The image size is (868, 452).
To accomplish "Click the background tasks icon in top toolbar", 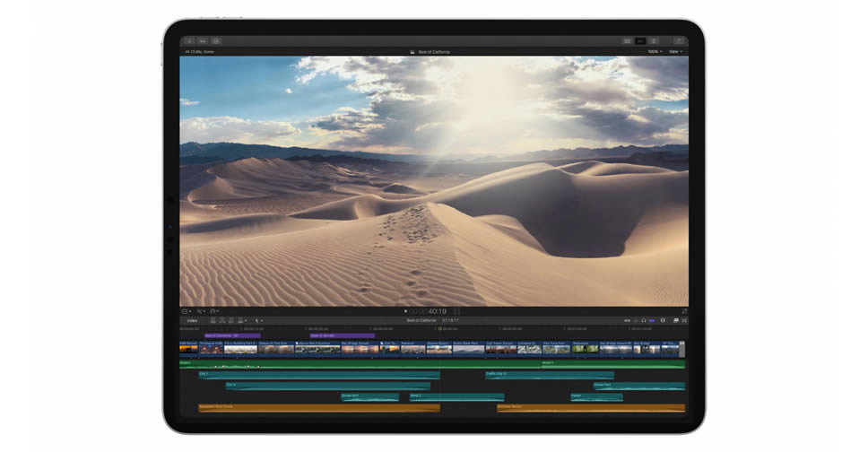I will point(216,40).
